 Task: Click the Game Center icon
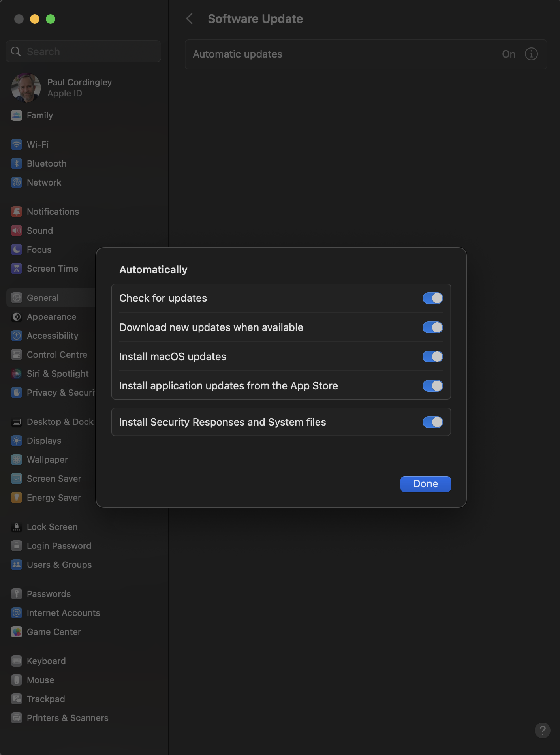pyautogui.click(x=17, y=632)
